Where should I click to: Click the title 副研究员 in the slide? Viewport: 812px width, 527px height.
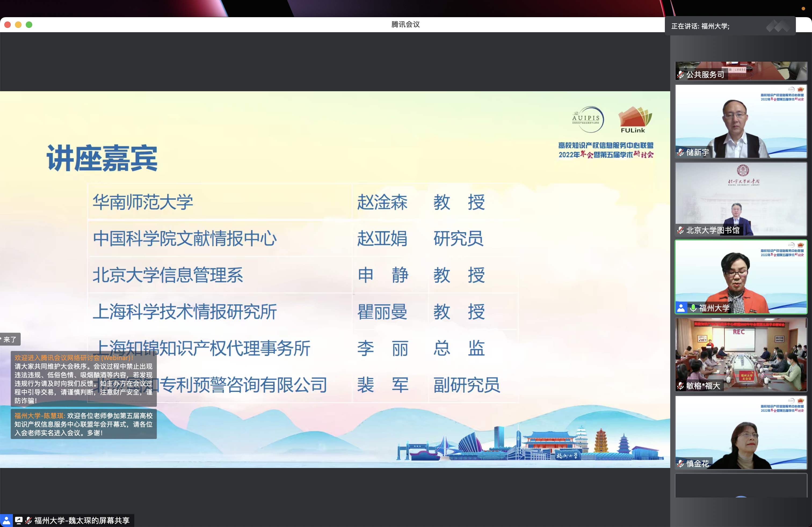pos(467,385)
